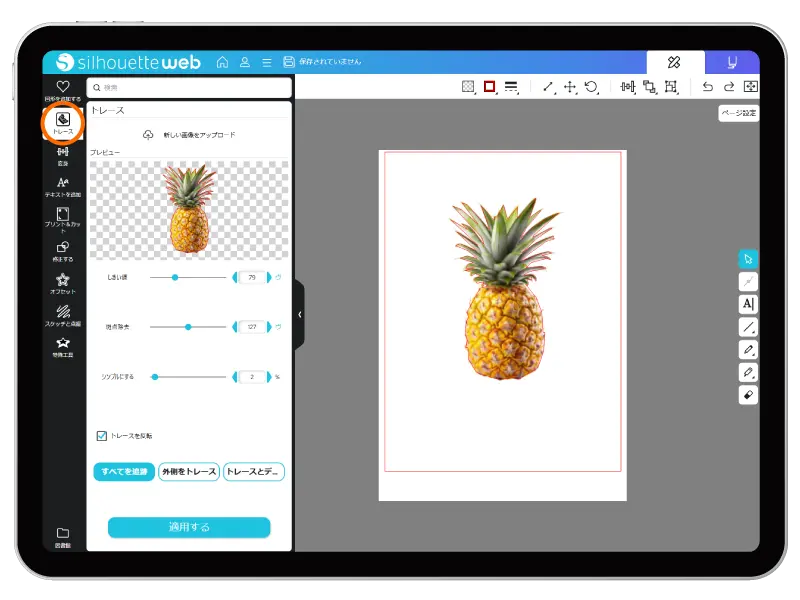Open the オフセット (Offset) sidebar tool
The height and width of the screenshot is (600, 800).
coord(63,283)
